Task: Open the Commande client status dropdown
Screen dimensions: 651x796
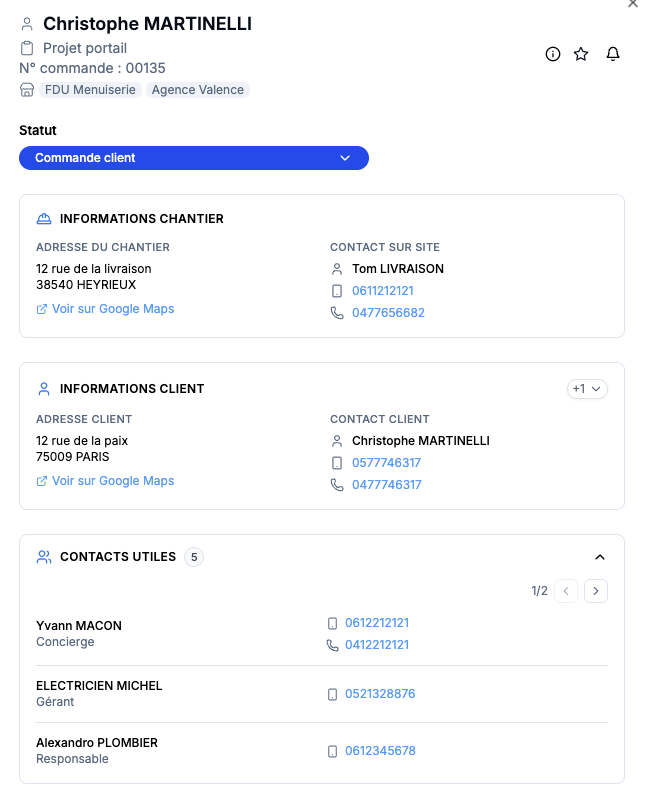Action: (194, 158)
